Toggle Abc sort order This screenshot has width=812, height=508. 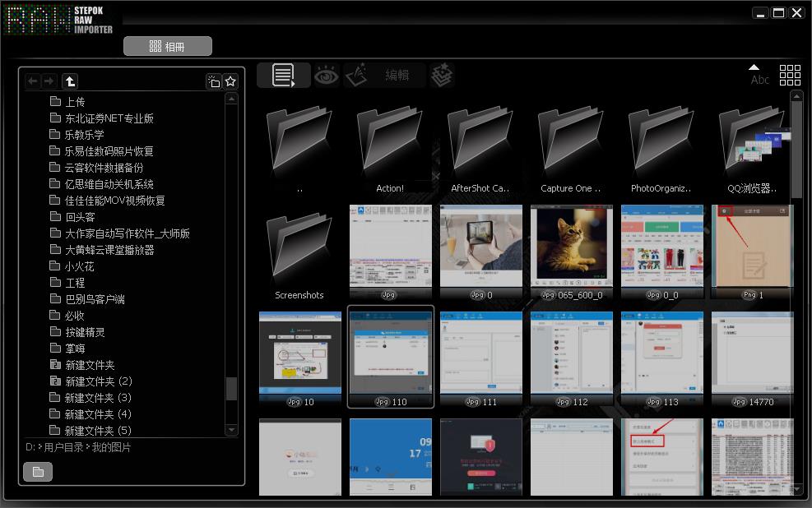759,75
